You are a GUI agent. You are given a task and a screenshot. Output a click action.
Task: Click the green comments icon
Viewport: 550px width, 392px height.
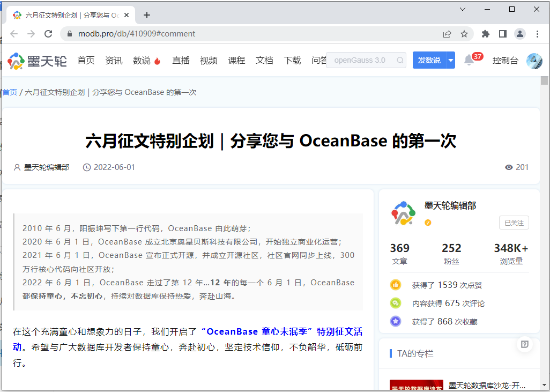[396, 303]
